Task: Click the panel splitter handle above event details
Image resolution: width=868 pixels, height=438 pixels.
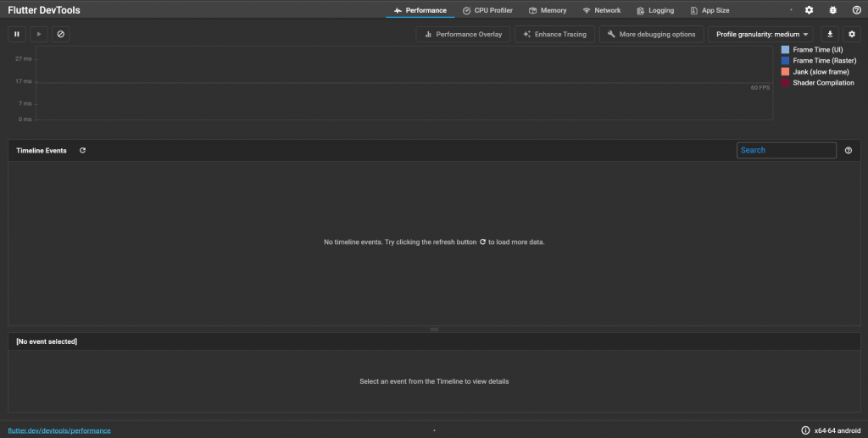Action: [x=434, y=330]
